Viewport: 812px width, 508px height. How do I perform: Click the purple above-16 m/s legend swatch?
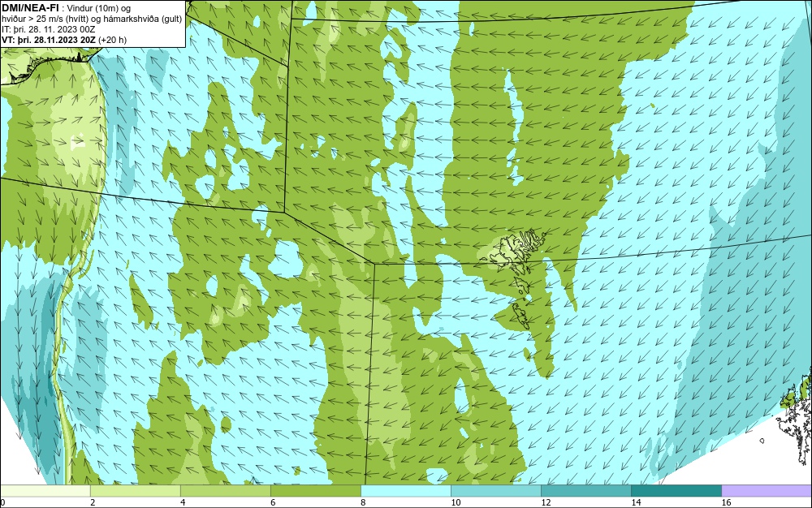(x=767, y=490)
